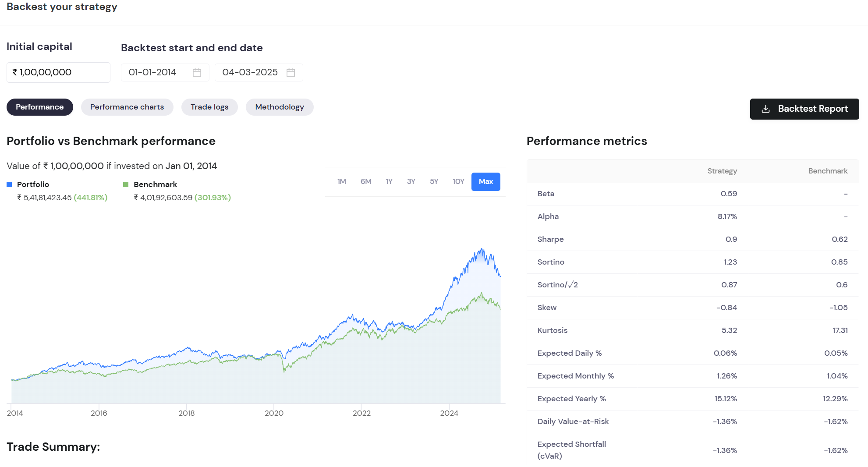The image size is (868, 467).
Task: Select the 6M chart time range
Action: click(366, 182)
